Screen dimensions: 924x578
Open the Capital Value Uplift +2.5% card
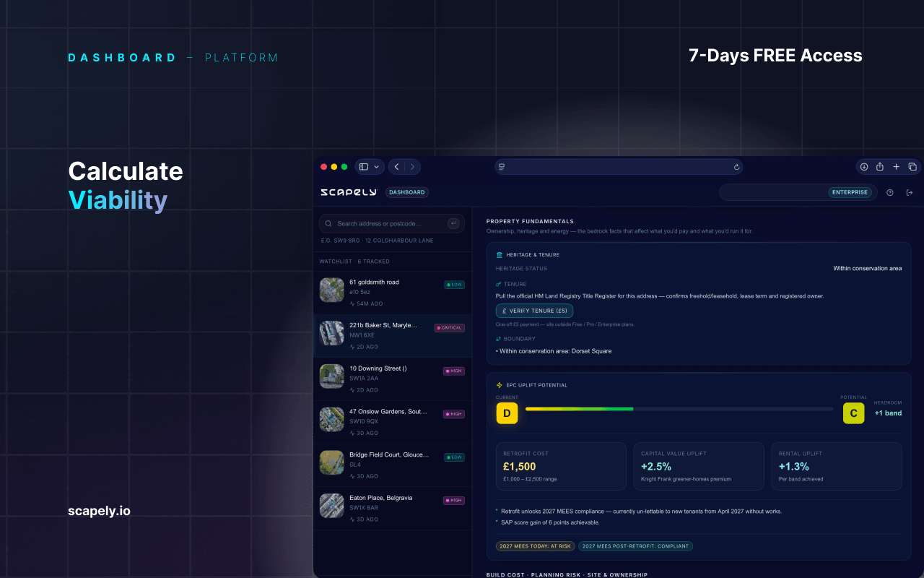click(x=699, y=467)
